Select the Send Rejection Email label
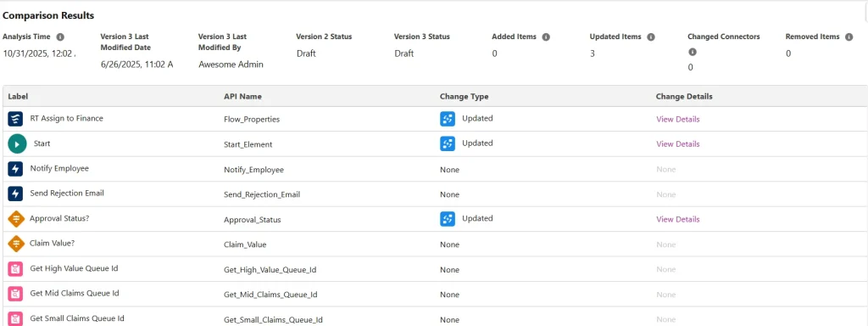 [67, 194]
